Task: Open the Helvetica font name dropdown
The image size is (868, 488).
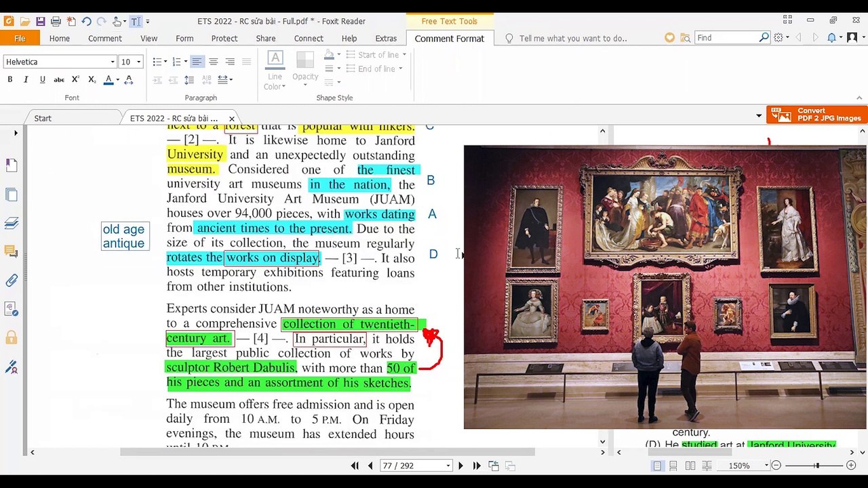Action: (113, 62)
